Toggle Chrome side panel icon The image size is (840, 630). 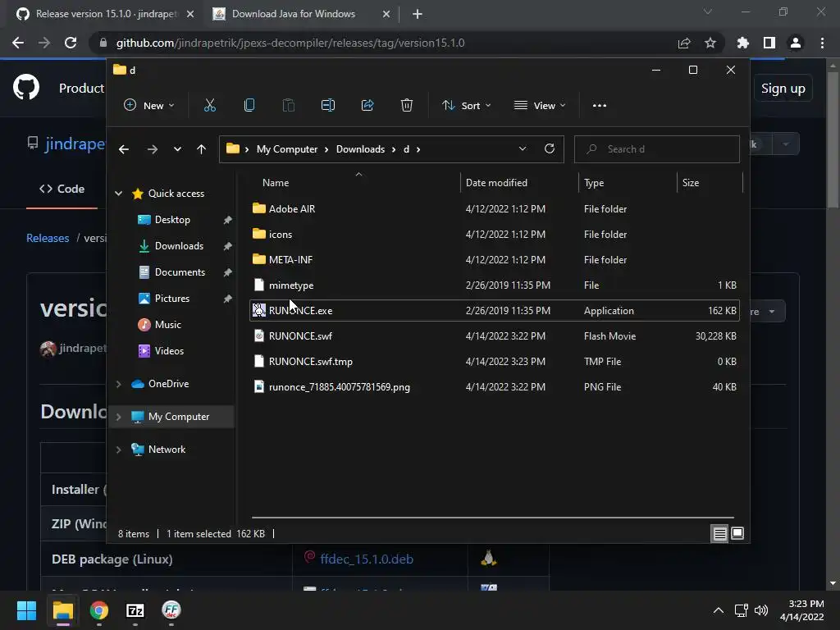pyautogui.click(x=769, y=43)
